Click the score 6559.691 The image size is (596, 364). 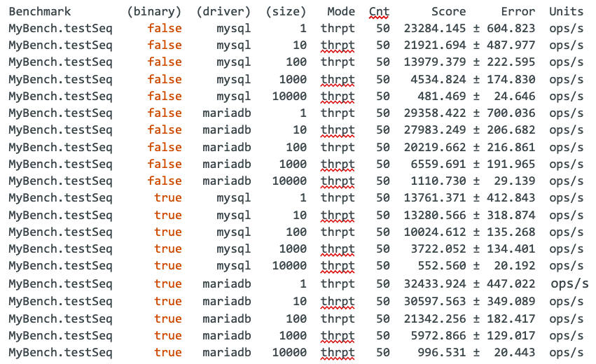pos(438,164)
